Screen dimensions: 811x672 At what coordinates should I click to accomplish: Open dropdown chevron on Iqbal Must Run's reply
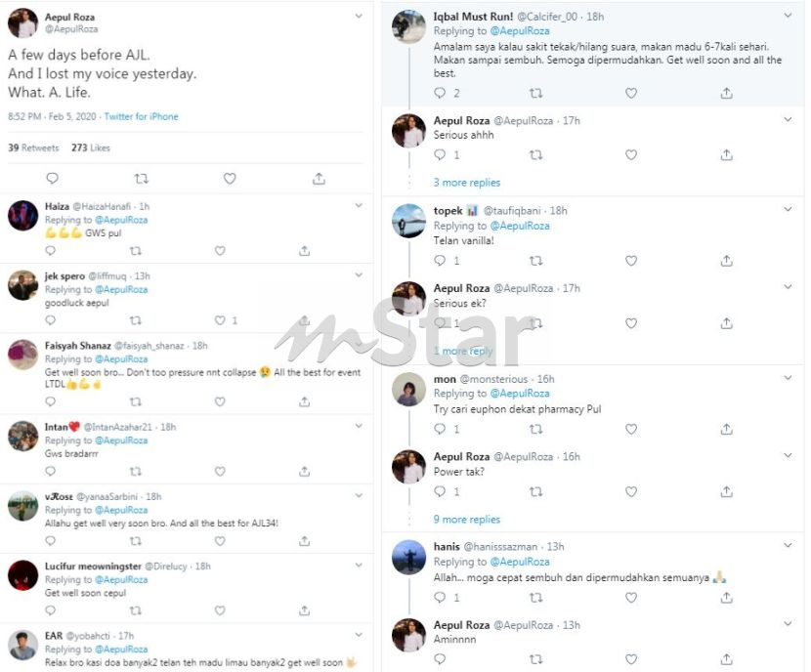click(788, 16)
